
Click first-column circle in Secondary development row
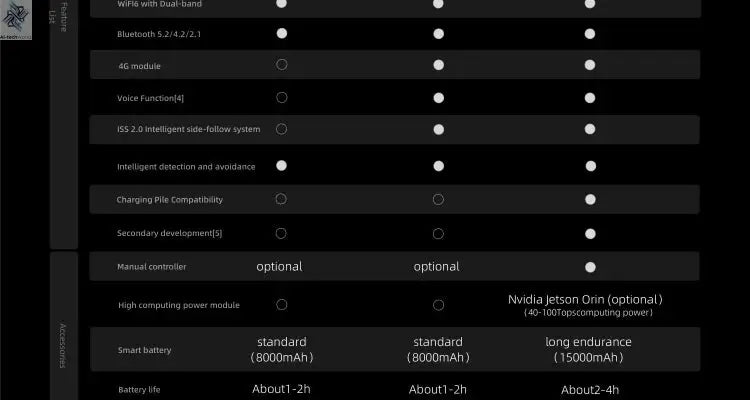[281, 233]
